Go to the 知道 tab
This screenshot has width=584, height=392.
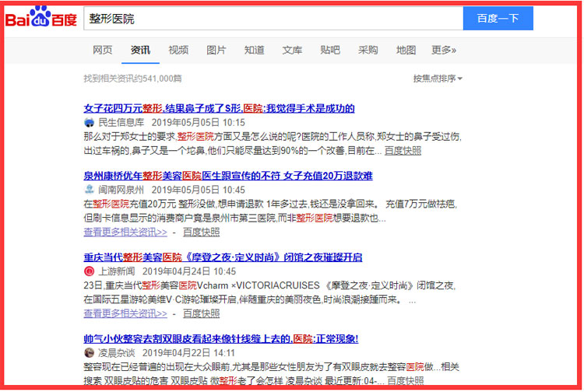pyautogui.click(x=255, y=50)
